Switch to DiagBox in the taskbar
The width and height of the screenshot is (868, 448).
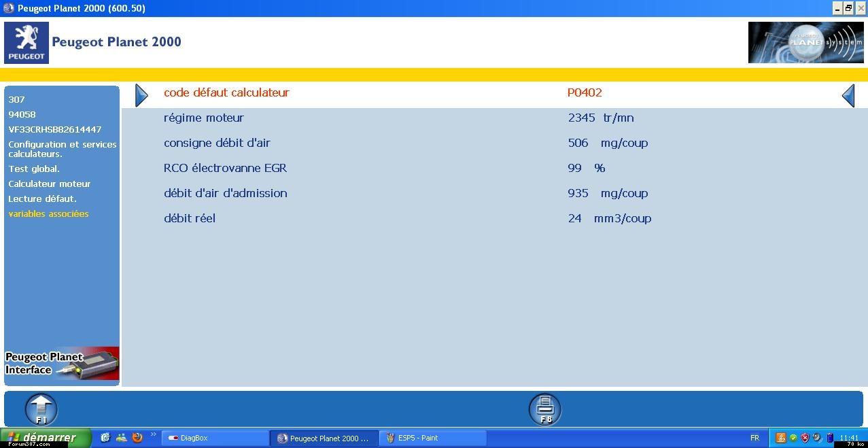(x=214, y=438)
